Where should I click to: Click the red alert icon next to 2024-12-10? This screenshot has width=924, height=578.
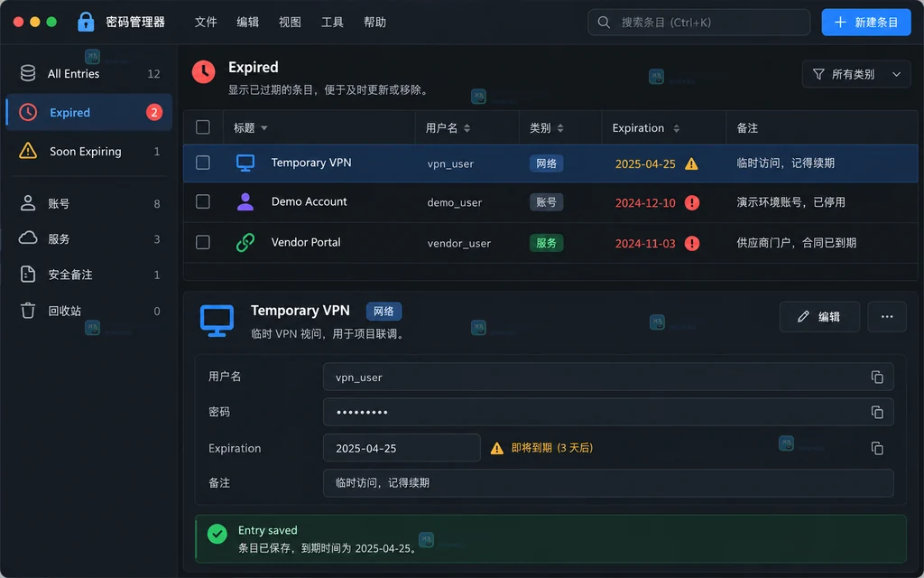click(x=692, y=203)
